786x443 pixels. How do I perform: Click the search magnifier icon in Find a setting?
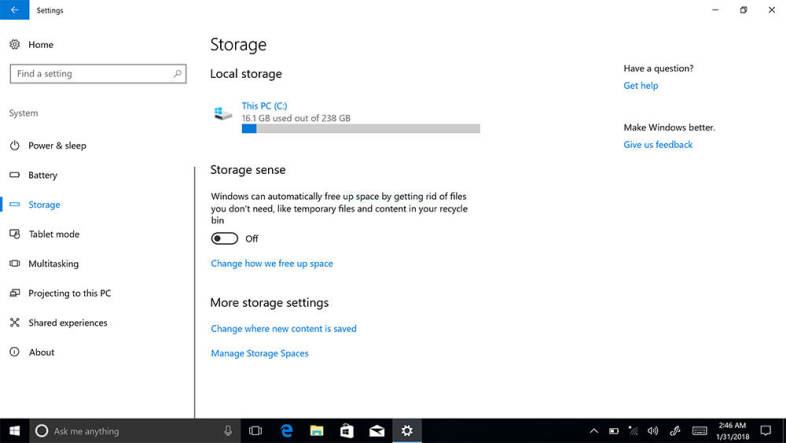click(x=178, y=74)
